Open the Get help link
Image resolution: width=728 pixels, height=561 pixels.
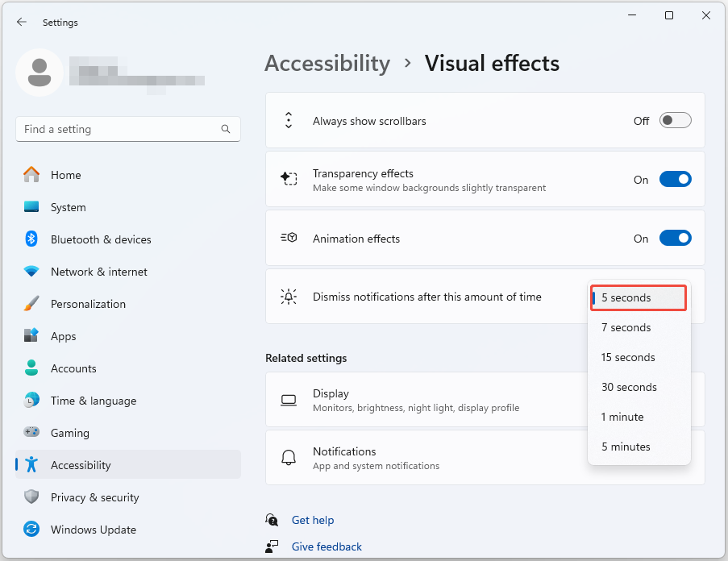click(313, 521)
